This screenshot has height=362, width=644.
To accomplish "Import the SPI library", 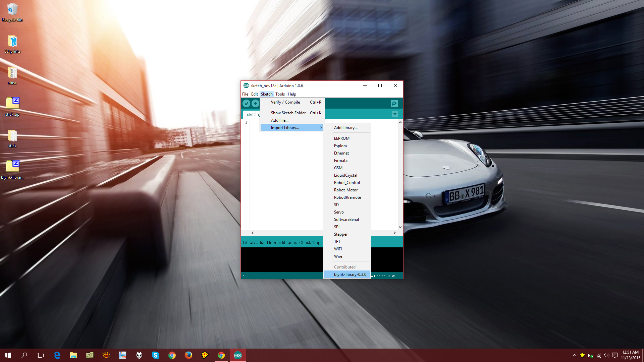I will [347, 227].
